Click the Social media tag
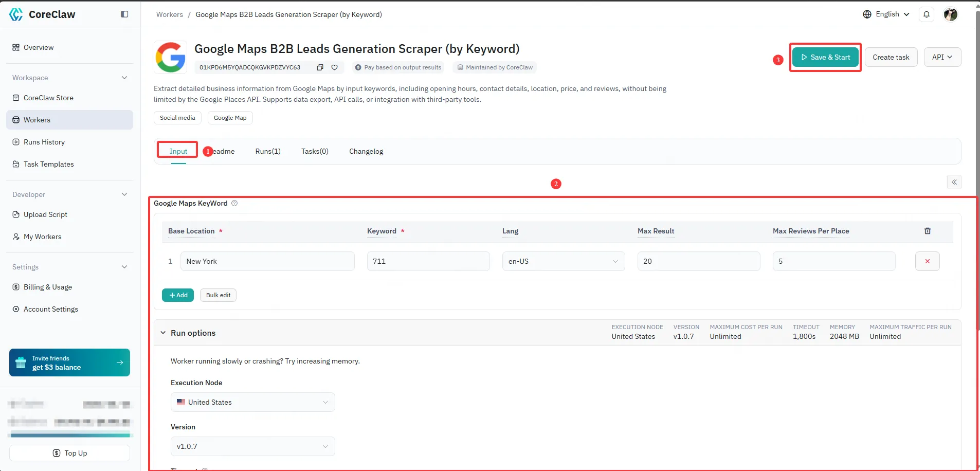Image resolution: width=980 pixels, height=471 pixels. tap(177, 118)
